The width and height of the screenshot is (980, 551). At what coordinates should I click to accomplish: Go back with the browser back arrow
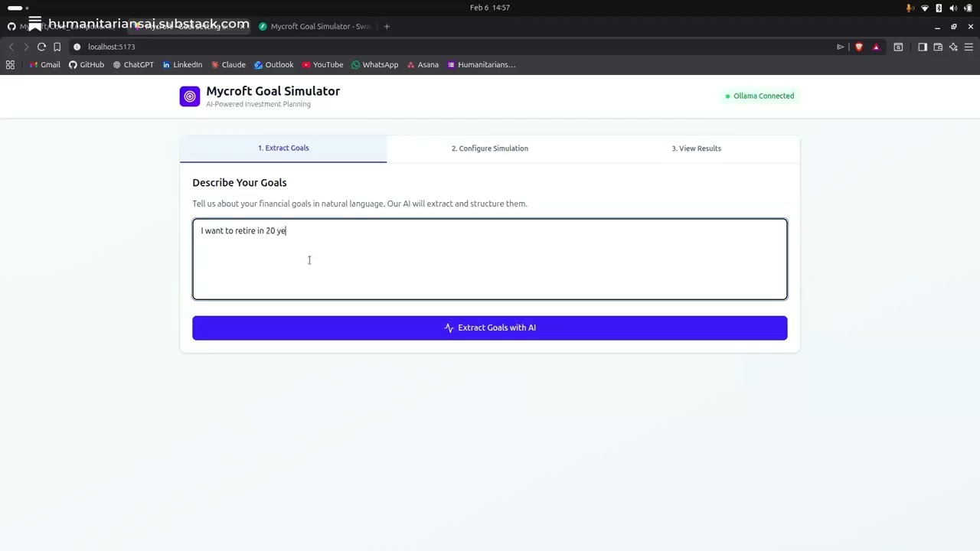tap(11, 47)
